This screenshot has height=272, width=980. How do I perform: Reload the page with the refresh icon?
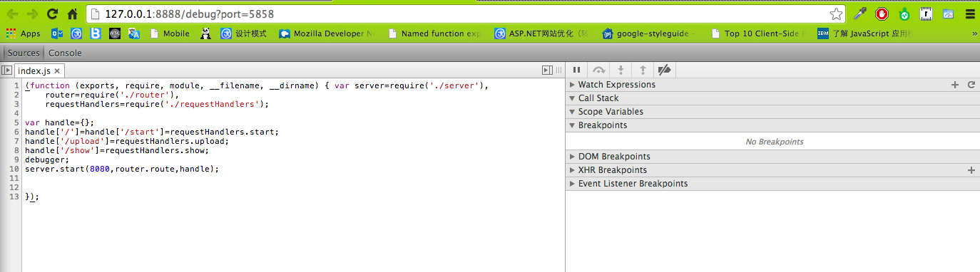click(x=52, y=14)
